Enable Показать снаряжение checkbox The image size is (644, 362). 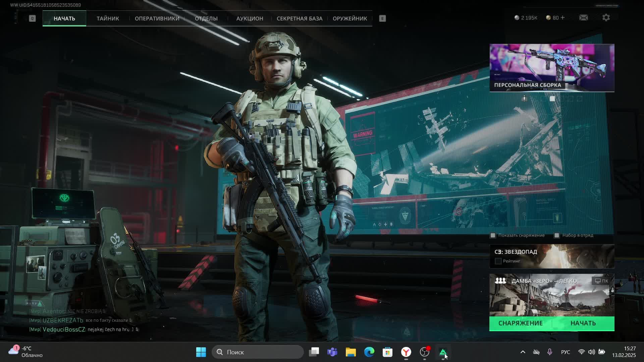(x=493, y=235)
